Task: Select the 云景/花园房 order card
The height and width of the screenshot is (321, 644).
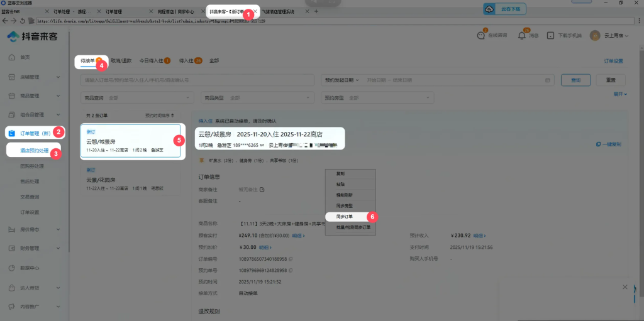Action: click(131, 179)
